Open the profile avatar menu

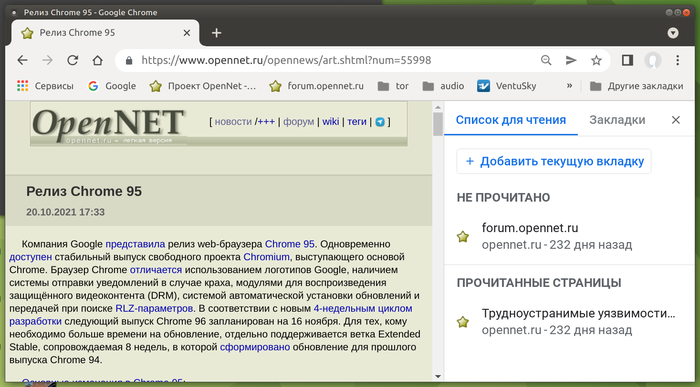pyautogui.click(x=653, y=60)
